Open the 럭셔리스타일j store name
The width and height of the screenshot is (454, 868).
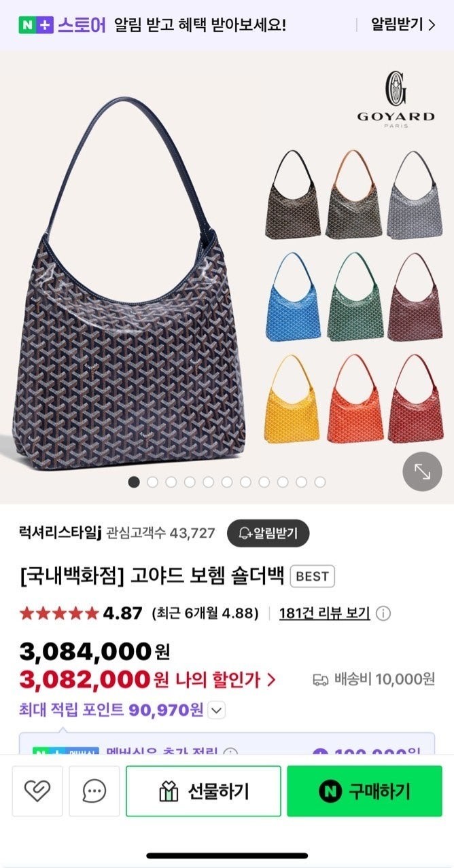point(60,533)
